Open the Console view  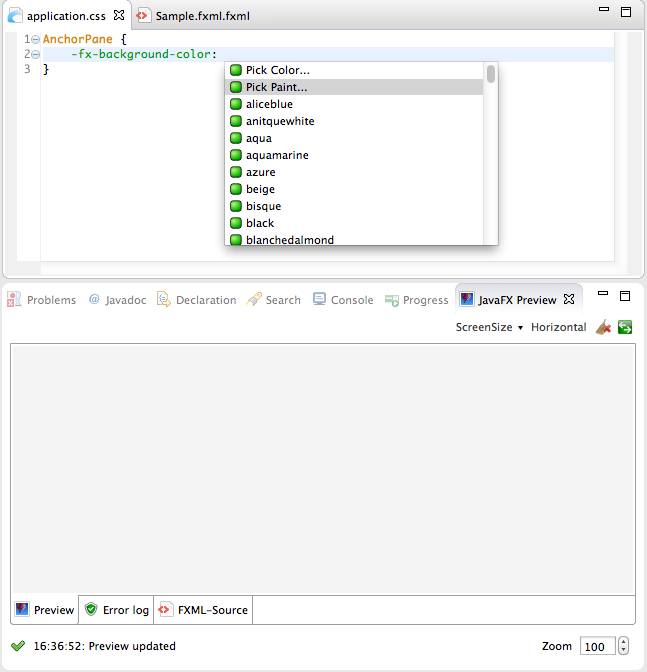[x=343, y=300]
